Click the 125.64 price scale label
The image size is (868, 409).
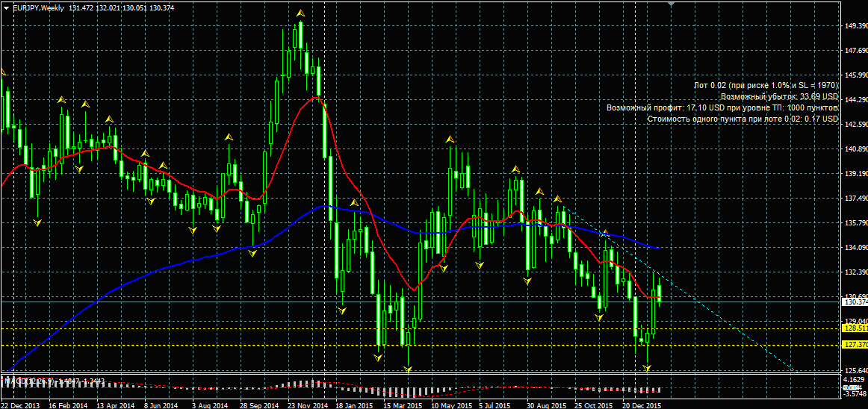tap(856, 371)
